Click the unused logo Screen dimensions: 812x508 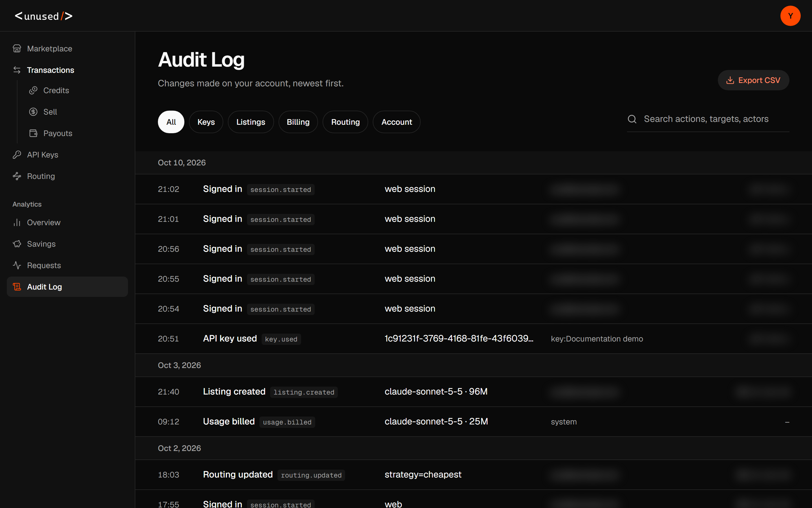point(44,16)
